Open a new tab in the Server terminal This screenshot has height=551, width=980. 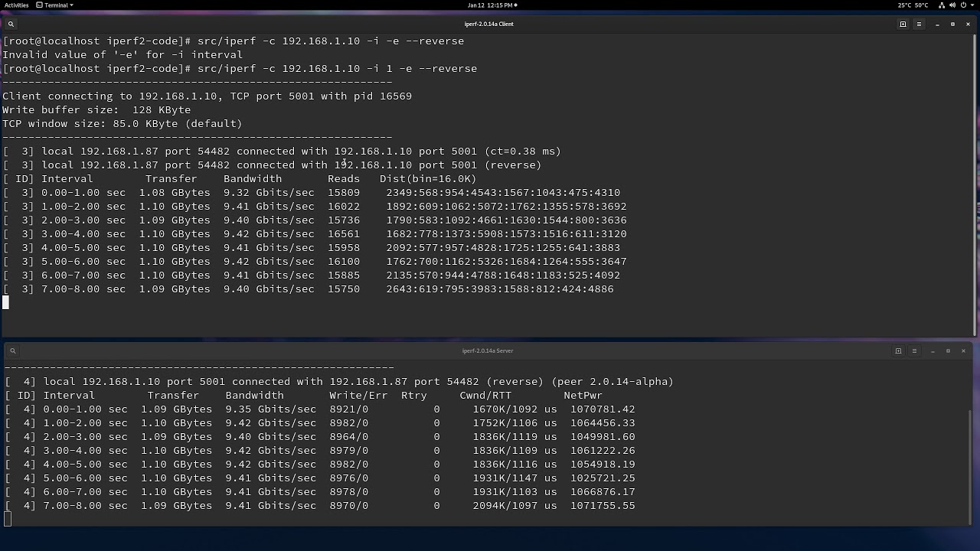pyautogui.click(x=898, y=350)
